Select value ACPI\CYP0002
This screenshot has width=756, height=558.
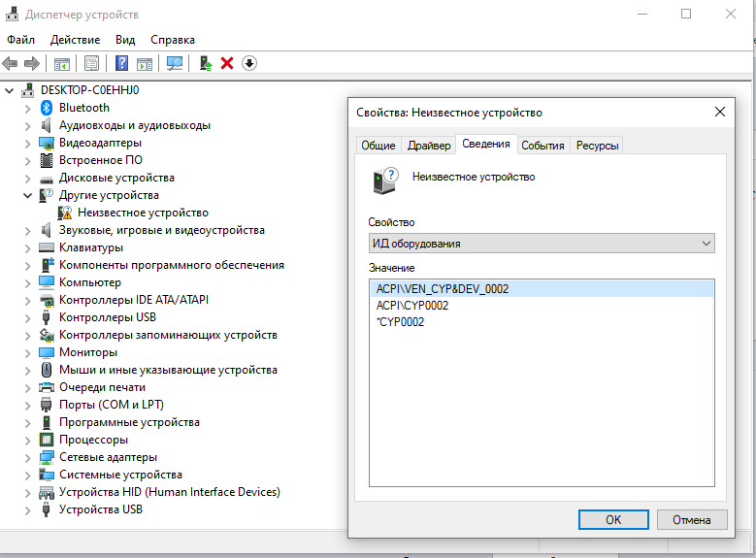pyautogui.click(x=412, y=306)
